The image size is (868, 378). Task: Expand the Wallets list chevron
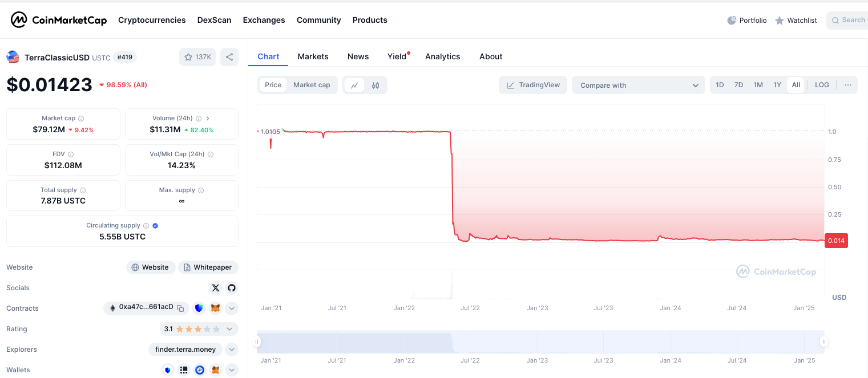[232, 370]
